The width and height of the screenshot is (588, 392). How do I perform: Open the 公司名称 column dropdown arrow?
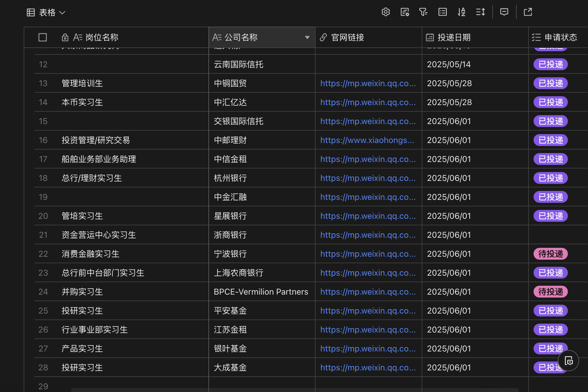coord(307,37)
